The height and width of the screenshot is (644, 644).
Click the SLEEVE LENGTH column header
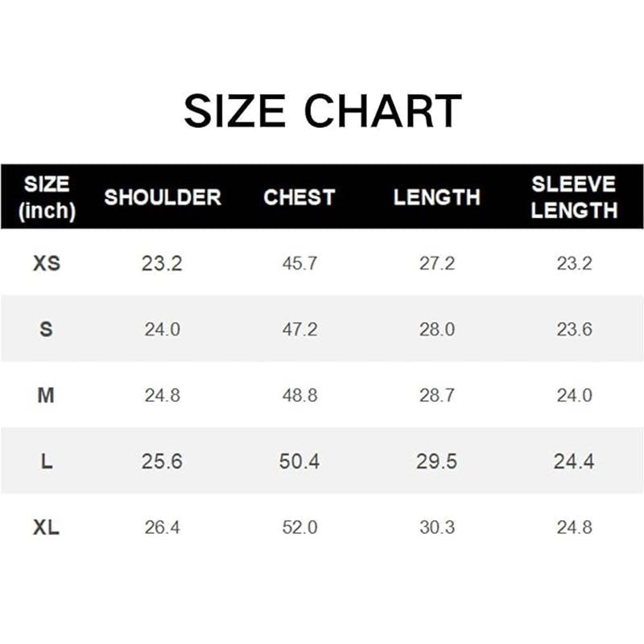574,197
